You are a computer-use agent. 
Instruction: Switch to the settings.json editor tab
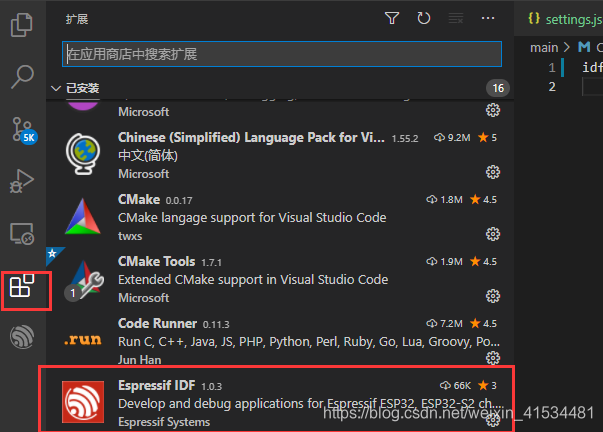click(565, 19)
